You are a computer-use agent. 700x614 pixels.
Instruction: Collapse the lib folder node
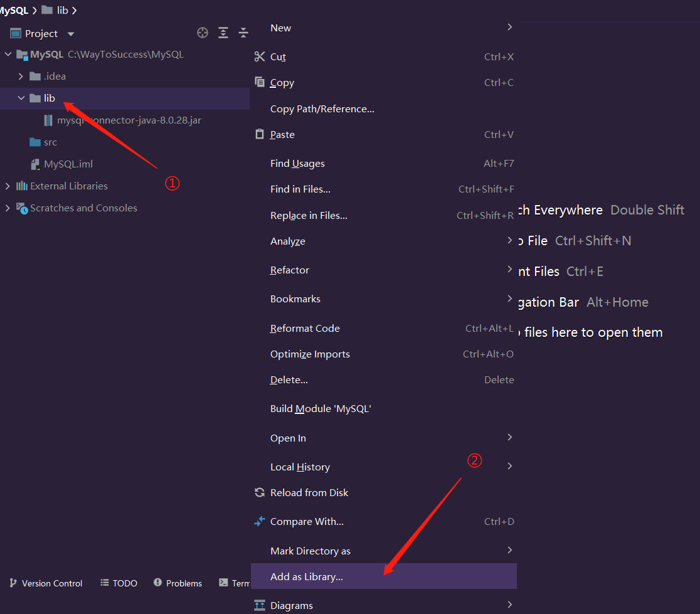[21, 98]
